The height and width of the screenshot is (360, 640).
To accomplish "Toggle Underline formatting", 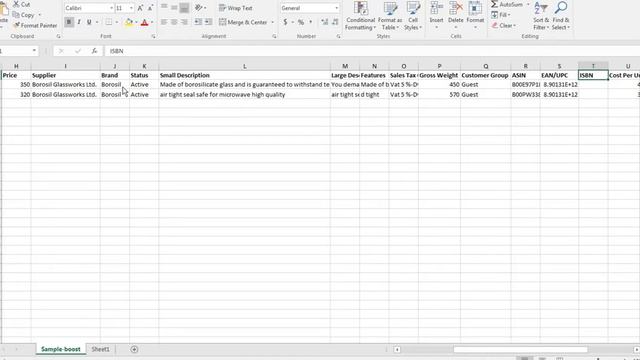I will [x=89, y=22].
